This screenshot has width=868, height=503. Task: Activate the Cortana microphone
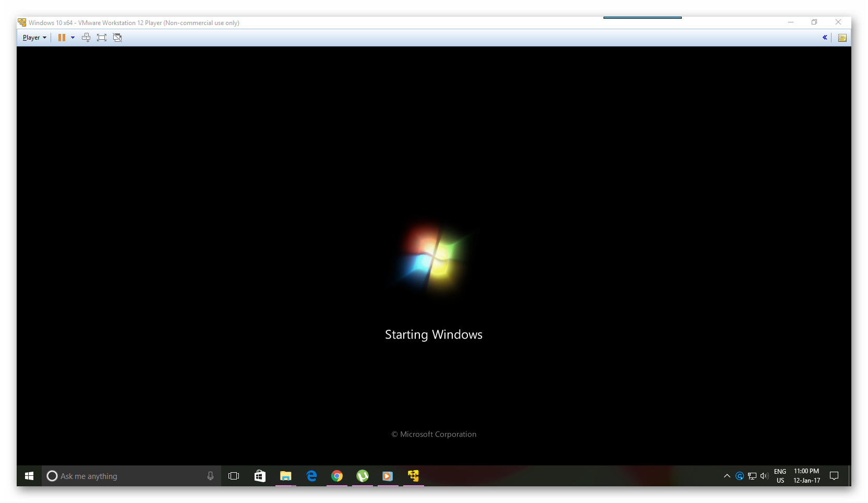pyautogui.click(x=210, y=476)
